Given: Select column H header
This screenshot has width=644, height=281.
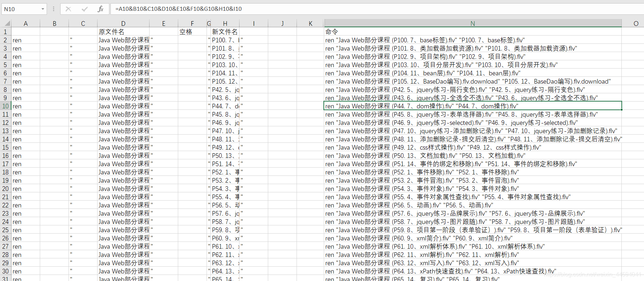Looking at the screenshot, I should click(225, 23).
